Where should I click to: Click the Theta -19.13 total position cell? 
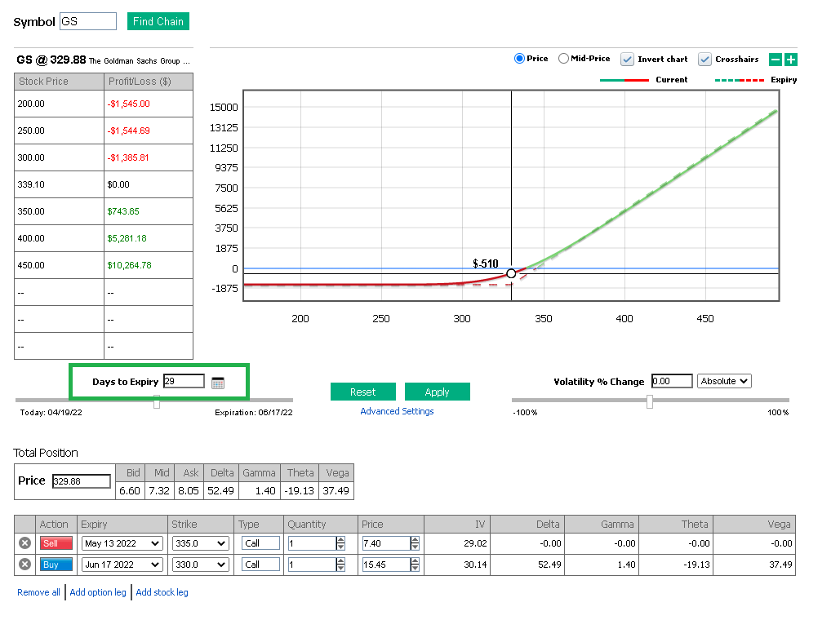300,490
